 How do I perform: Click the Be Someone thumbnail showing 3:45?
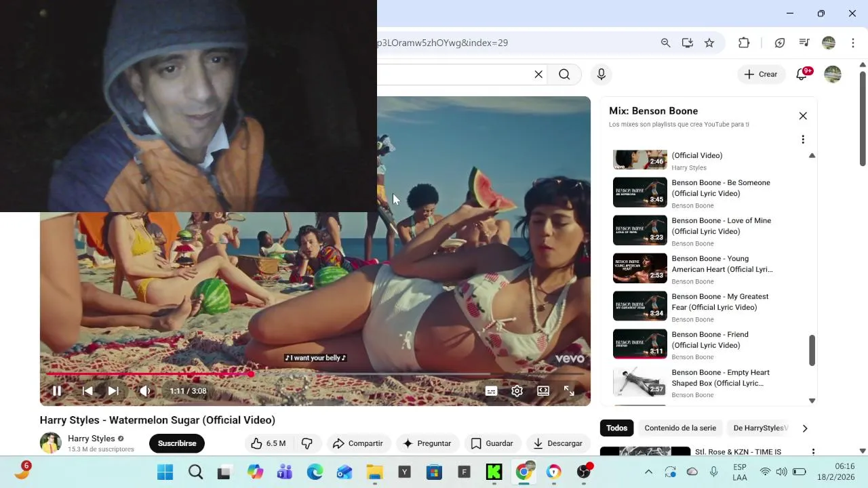(640, 192)
